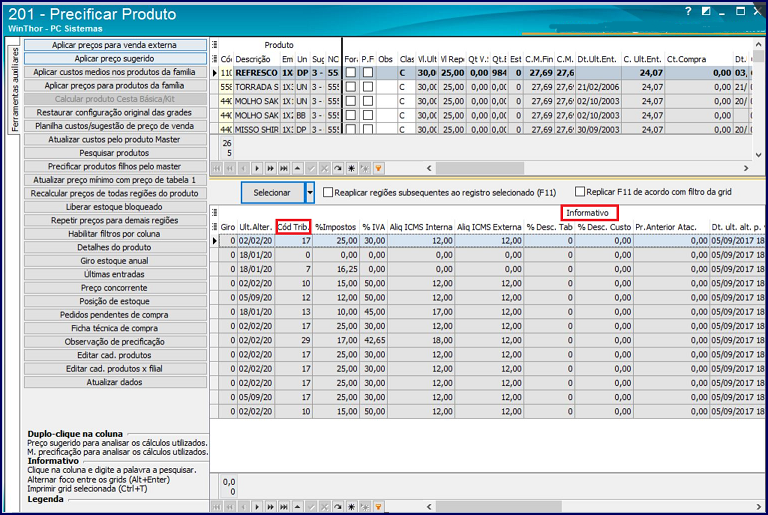The image size is (768, 515).
Task: Click Editar cad. produtos x filial button
Action: [x=116, y=368]
